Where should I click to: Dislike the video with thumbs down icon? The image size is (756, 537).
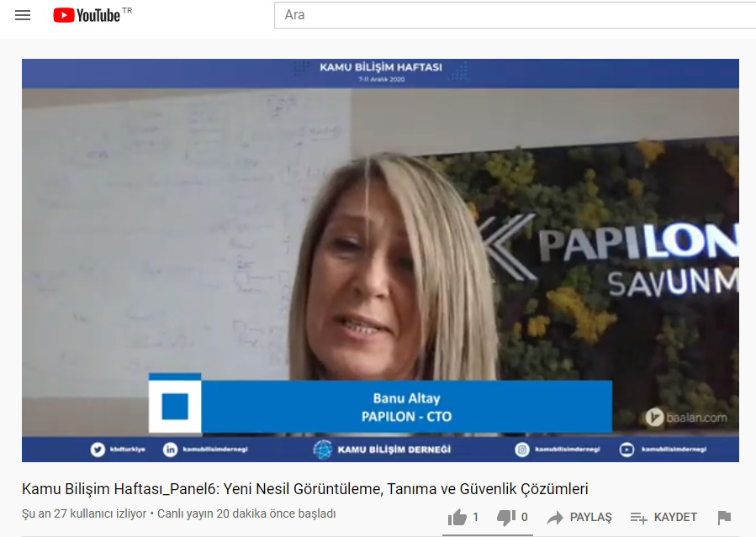click(x=506, y=518)
